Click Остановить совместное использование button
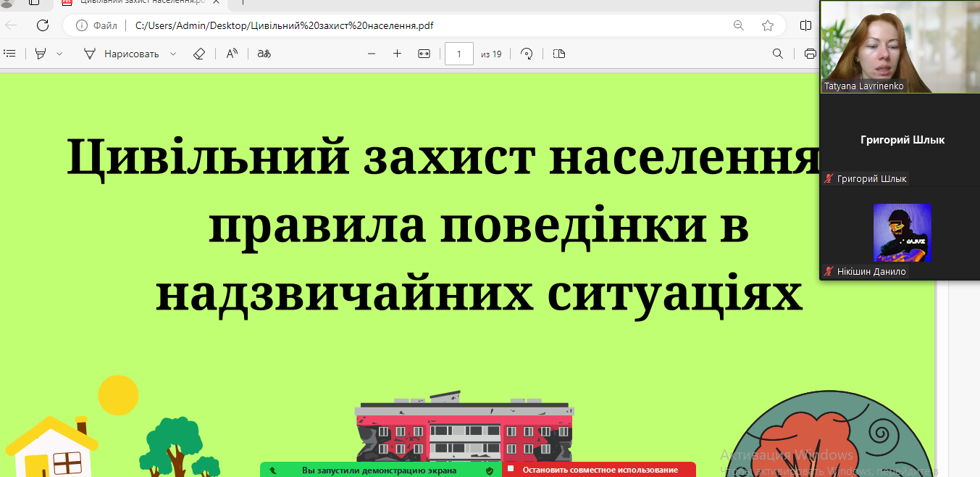The image size is (980, 477). pos(600,470)
